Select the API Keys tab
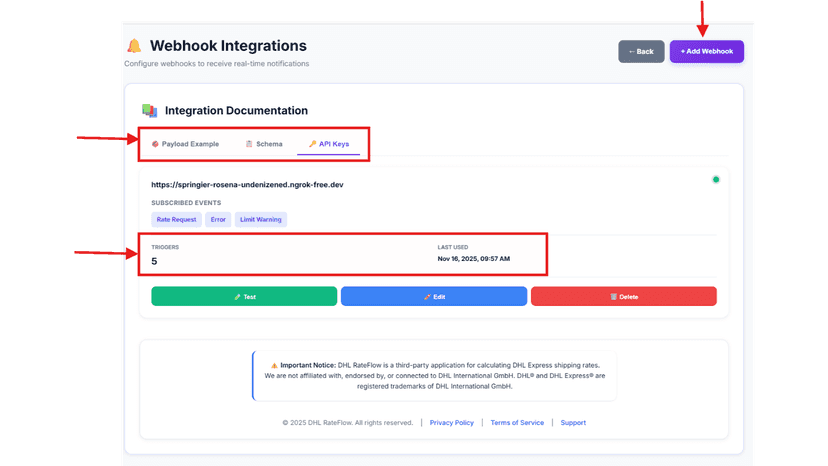The width and height of the screenshot is (828, 466). 328,144
